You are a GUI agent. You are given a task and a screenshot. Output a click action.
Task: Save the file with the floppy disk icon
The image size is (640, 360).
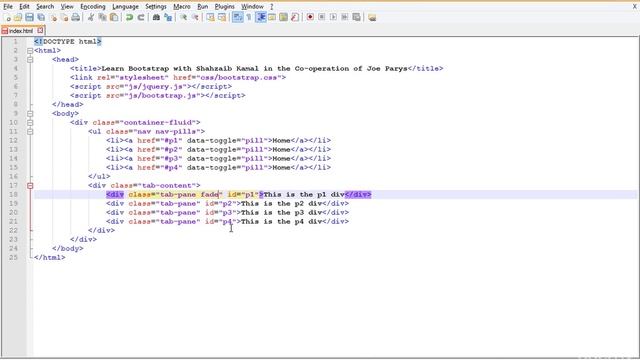tap(29, 18)
